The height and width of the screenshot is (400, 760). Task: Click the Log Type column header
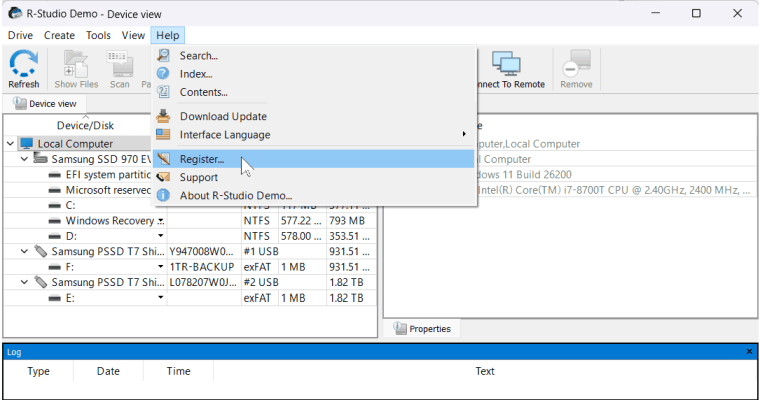pyautogui.click(x=38, y=371)
